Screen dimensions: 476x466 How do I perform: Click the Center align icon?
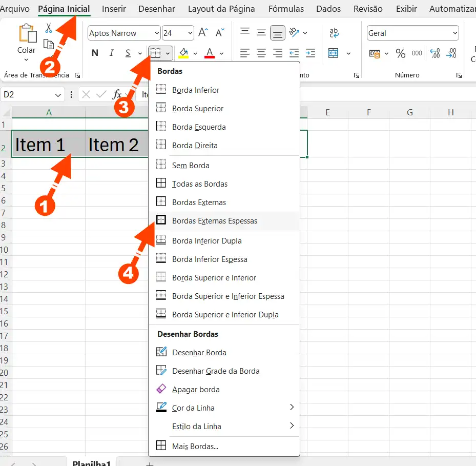(261, 53)
